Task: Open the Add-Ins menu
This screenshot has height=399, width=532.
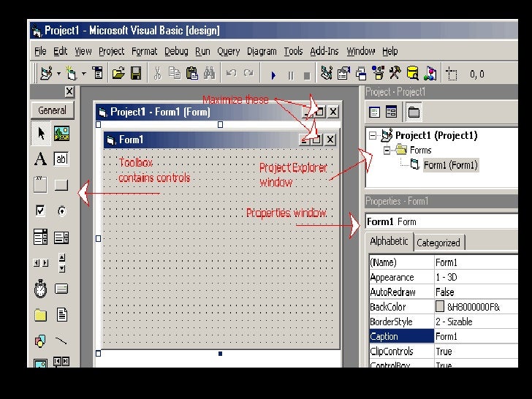Action: 324,51
